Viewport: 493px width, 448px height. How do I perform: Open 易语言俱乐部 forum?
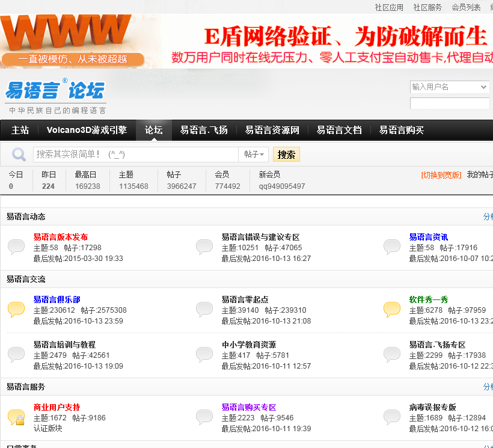(x=57, y=299)
